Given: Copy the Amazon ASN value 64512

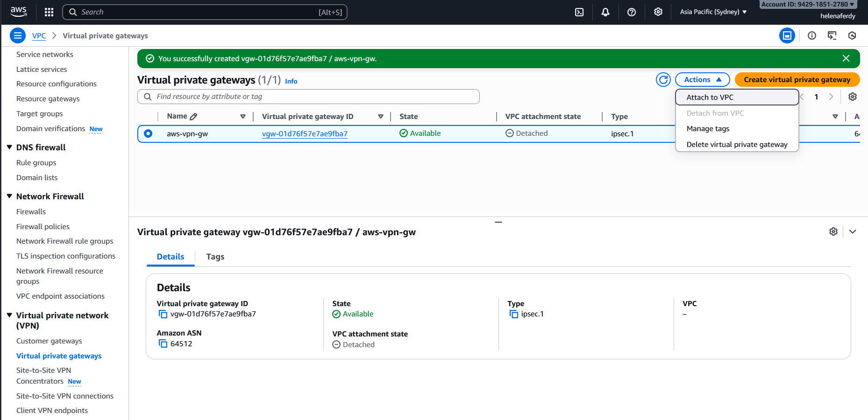Looking at the screenshot, I should [x=163, y=344].
